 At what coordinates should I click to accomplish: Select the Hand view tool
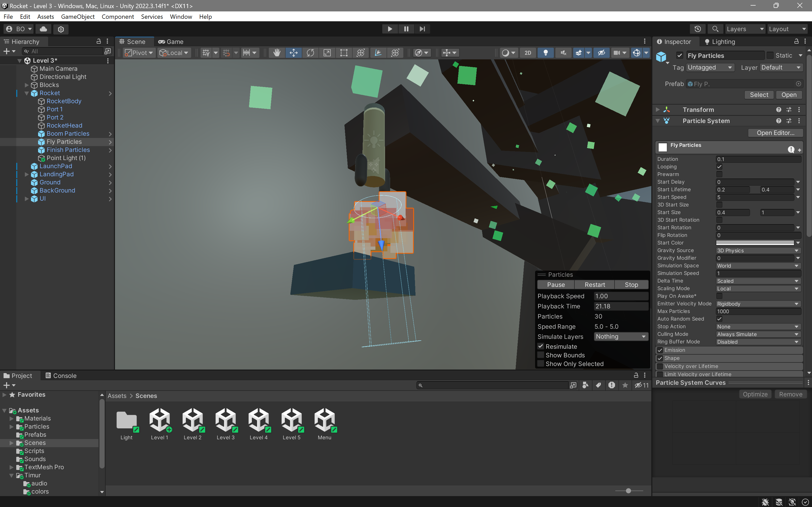pyautogui.click(x=276, y=53)
